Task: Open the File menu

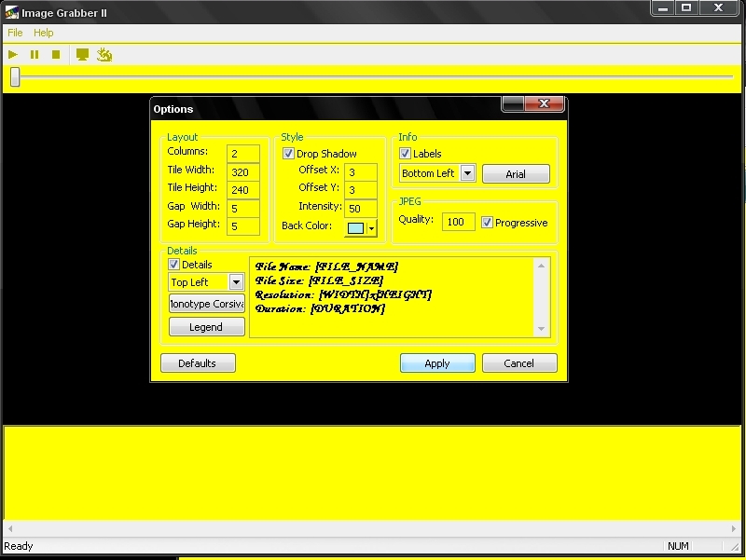Action: tap(15, 33)
